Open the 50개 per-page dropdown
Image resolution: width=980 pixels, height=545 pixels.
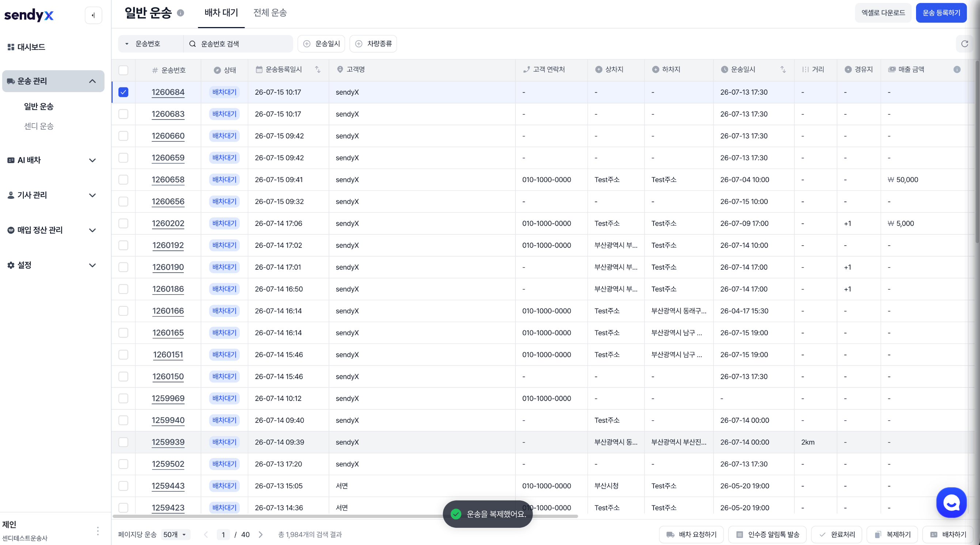tap(175, 534)
